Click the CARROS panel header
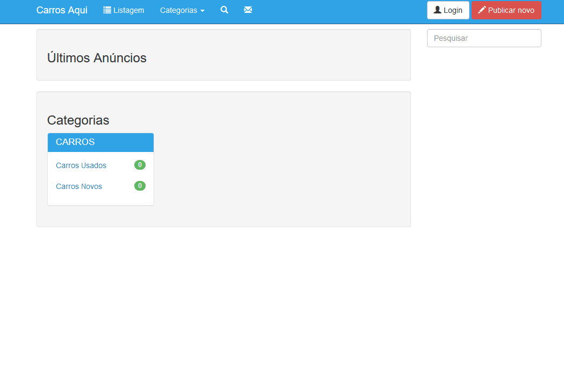This screenshot has height=392, width=564. [x=100, y=142]
